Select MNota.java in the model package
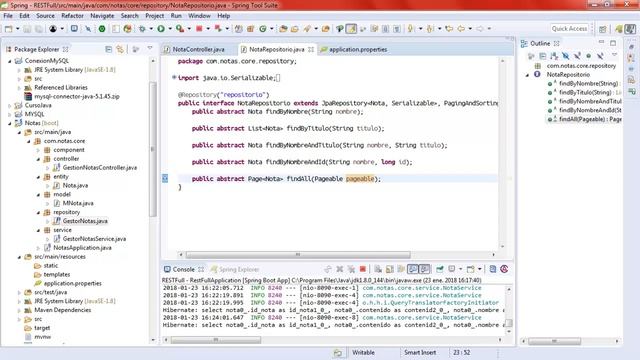 (78, 203)
